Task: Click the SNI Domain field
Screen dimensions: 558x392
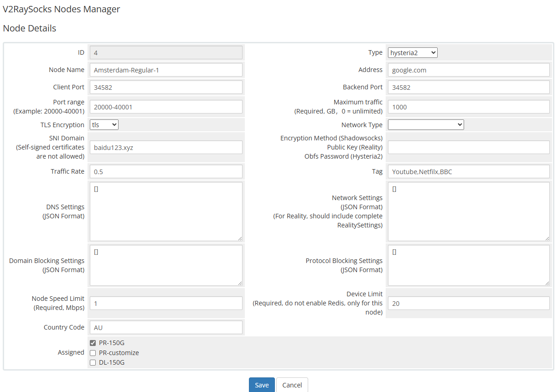Action: click(166, 148)
